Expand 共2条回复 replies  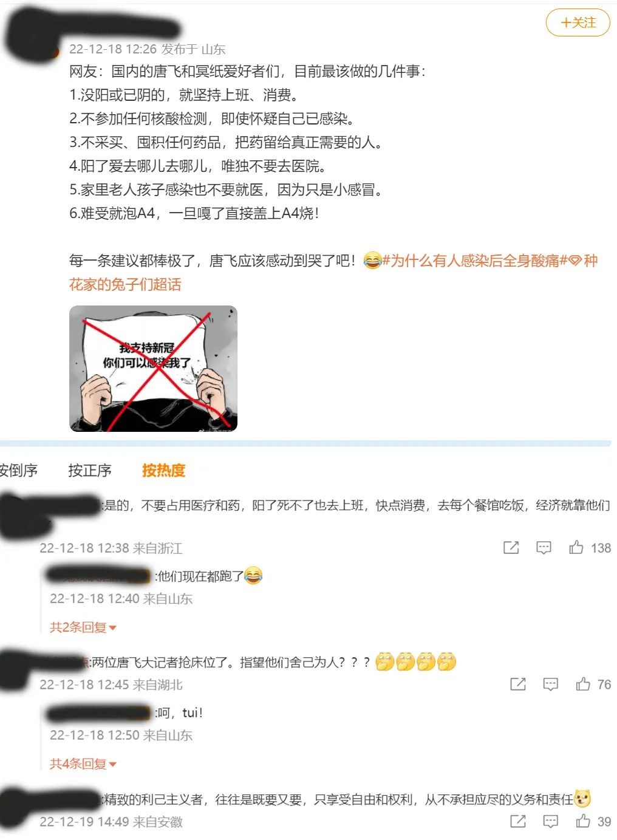(83, 627)
